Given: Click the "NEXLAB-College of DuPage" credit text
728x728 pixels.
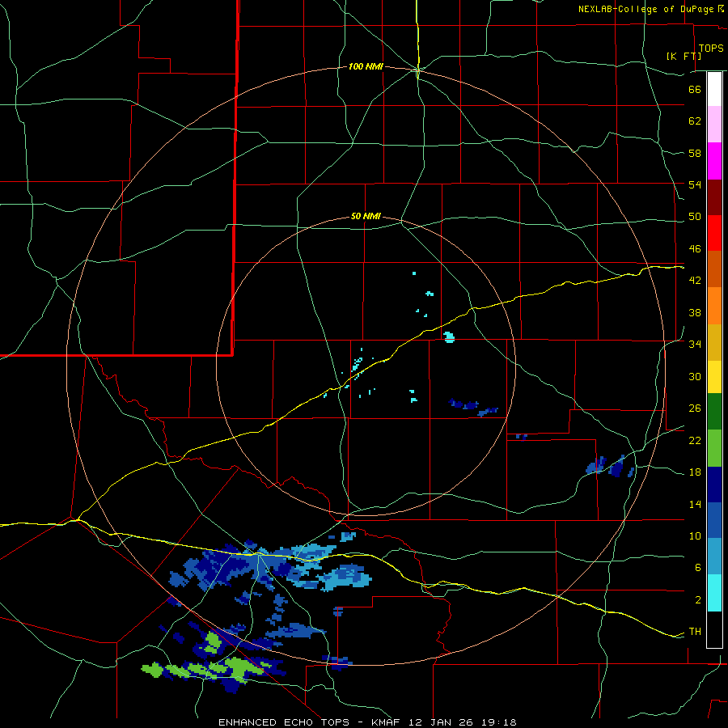Looking at the screenshot, I should (x=647, y=9).
